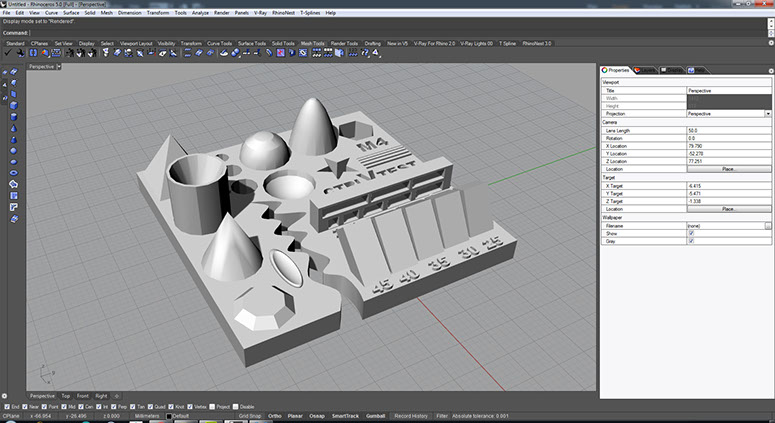The height and width of the screenshot is (423, 775).
Task: Open the Perspective viewport title dropdown arrow
Action: click(59, 66)
